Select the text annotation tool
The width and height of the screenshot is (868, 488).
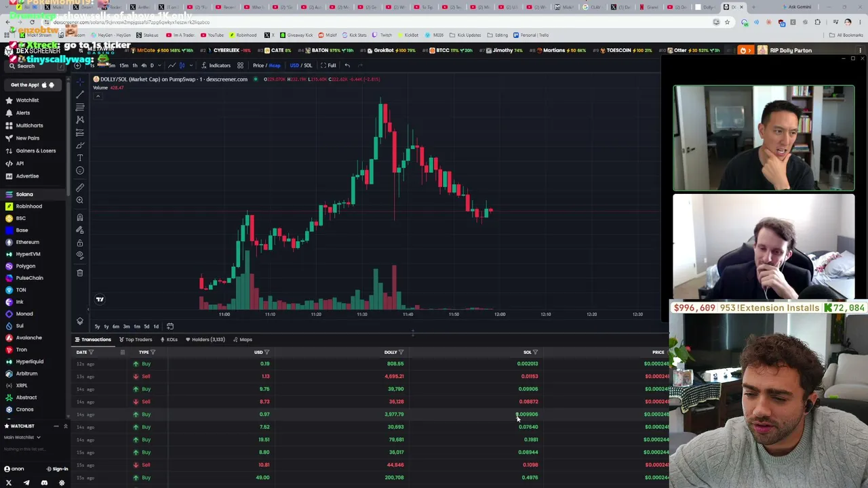[x=80, y=158]
